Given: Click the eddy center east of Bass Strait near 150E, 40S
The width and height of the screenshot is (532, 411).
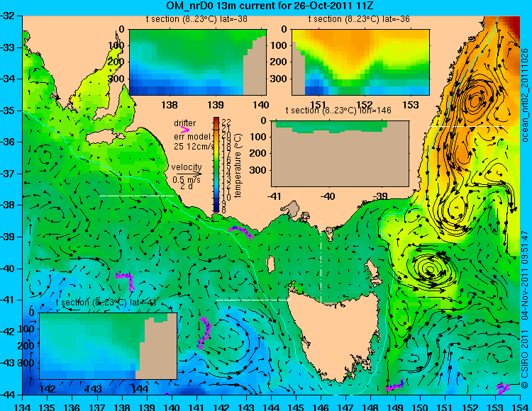Looking at the screenshot, I should point(431,270).
